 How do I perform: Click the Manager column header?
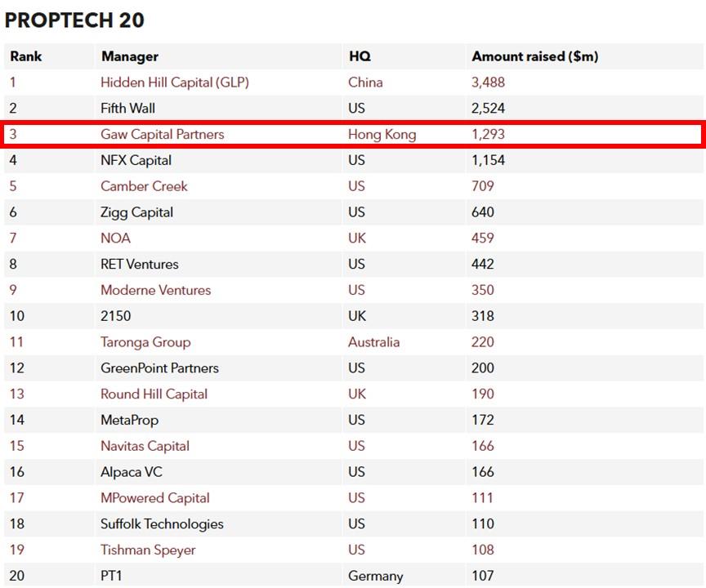click(x=130, y=56)
